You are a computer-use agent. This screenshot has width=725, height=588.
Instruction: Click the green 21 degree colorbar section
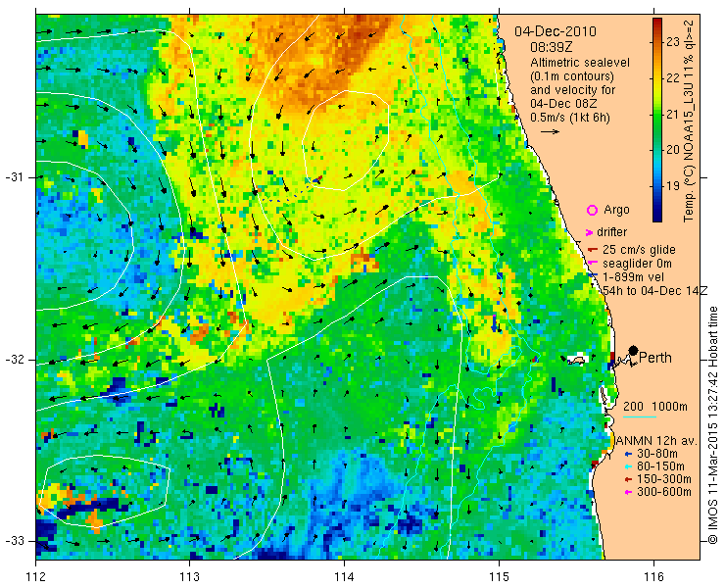(x=657, y=115)
